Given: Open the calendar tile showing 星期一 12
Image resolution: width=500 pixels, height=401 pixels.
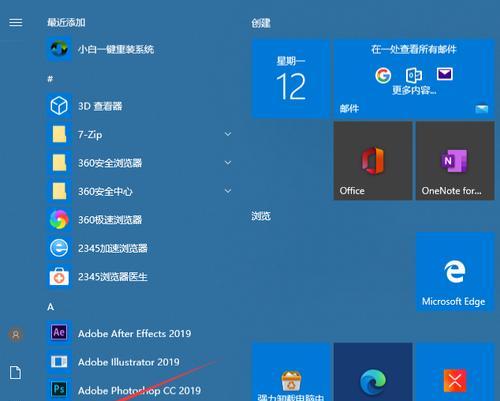Looking at the screenshot, I should (x=291, y=79).
